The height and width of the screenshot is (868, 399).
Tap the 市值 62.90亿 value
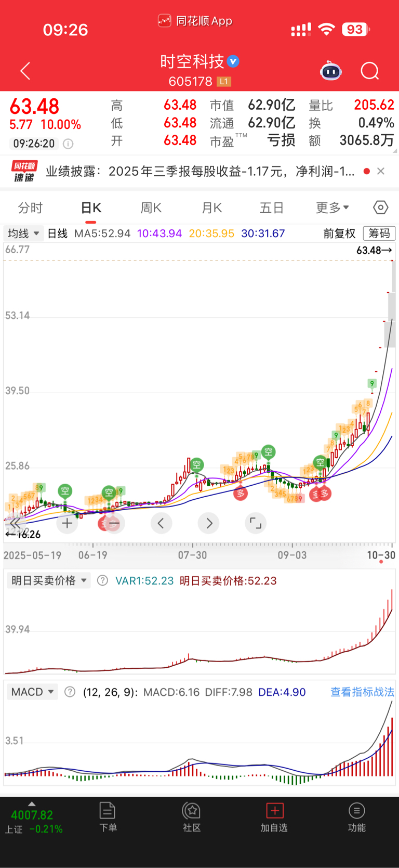[x=271, y=106]
